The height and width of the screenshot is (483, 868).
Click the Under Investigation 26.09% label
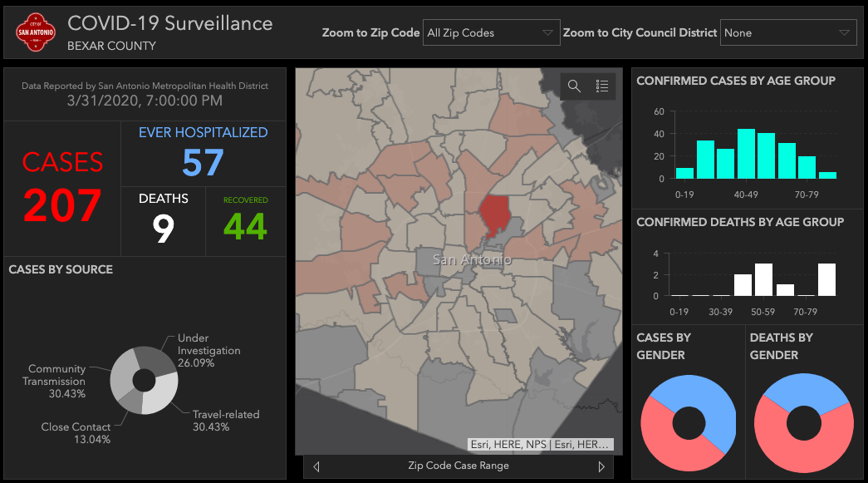(208, 350)
